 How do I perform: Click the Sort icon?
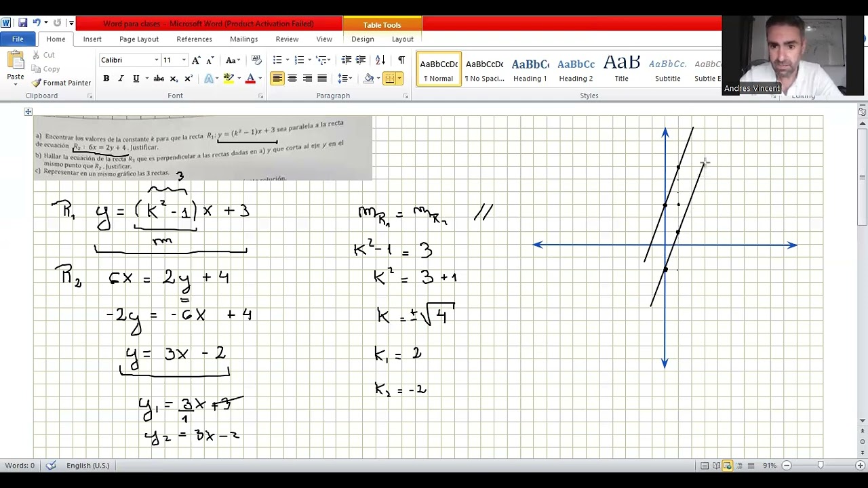click(x=380, y=60)
